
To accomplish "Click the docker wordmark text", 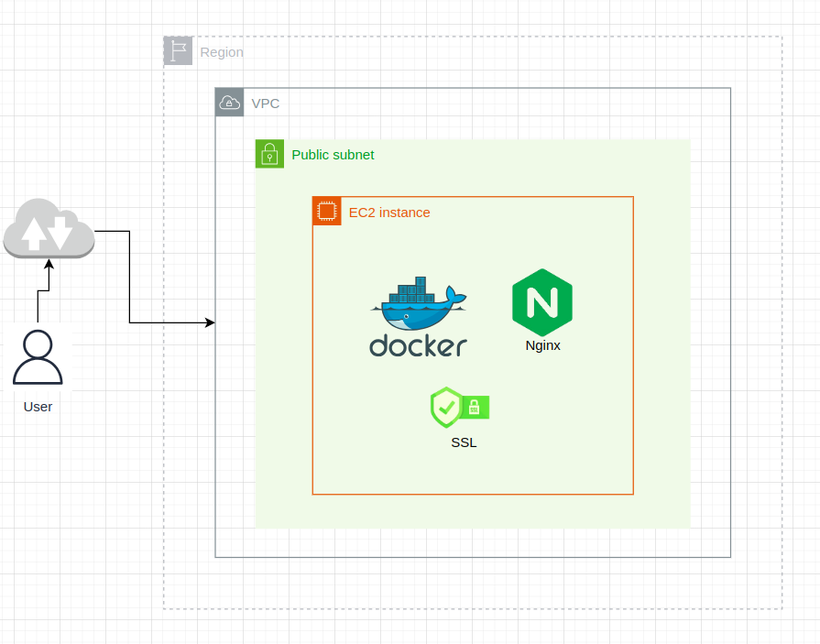I will [419, 345].
